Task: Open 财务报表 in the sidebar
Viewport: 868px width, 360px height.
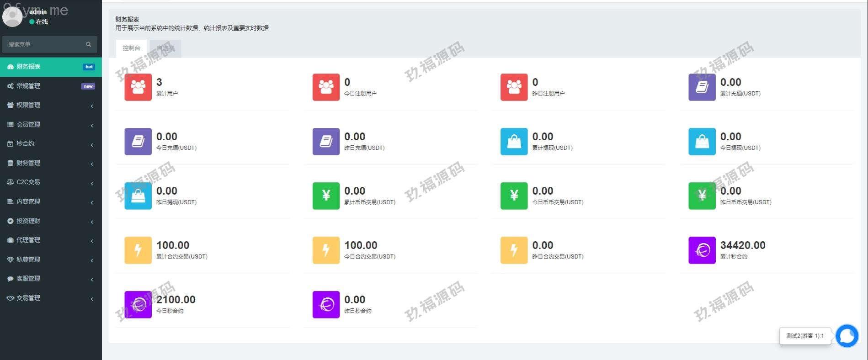Action: pos(28,67)
